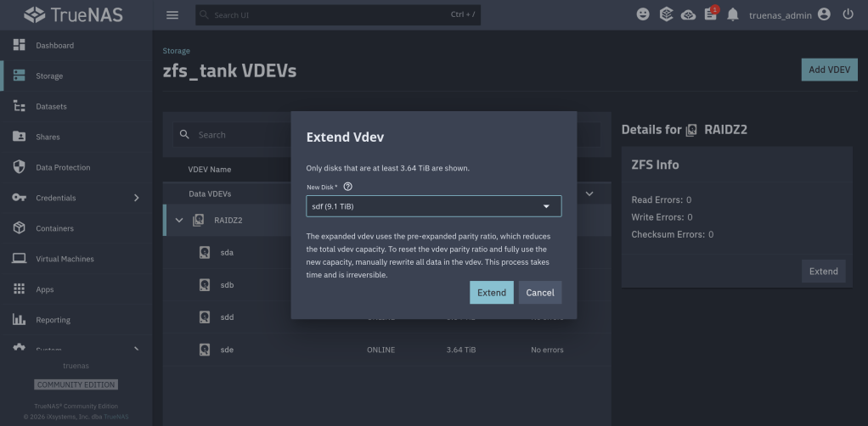Click the New Disk help question icon
Viewport: 868px width, 426px height.
point(348,187)
